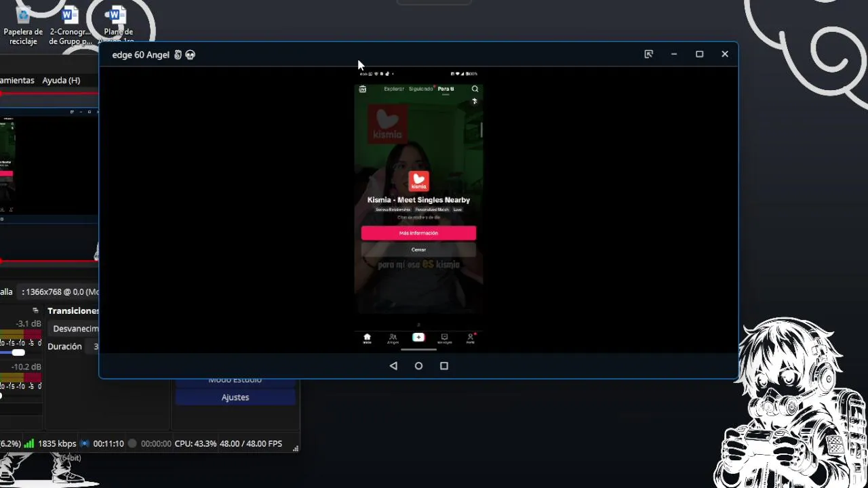Screen dimensions: 868x488
Task: Click the pop-out icon in mirror window title bar
Action: point(648,54)
